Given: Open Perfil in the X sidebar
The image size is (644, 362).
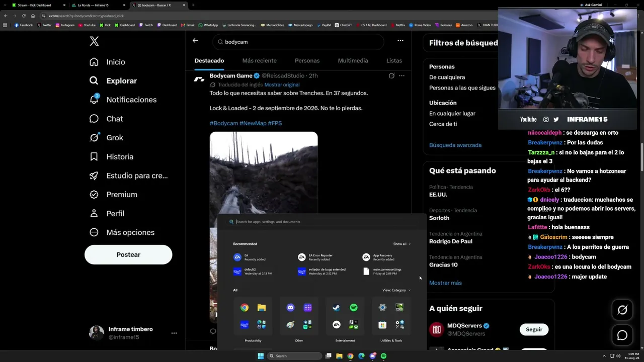Looking at the screenshot, I should coord(107,214).
